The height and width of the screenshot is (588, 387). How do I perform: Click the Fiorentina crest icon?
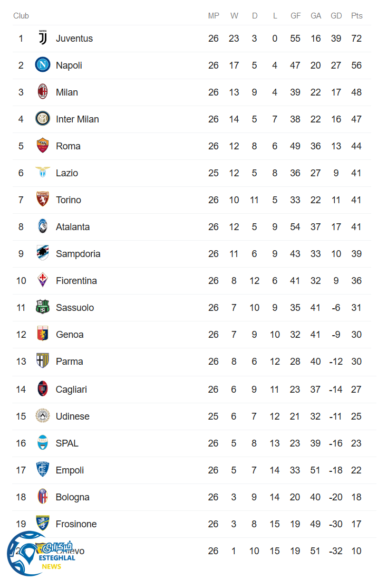pos(43,281)
